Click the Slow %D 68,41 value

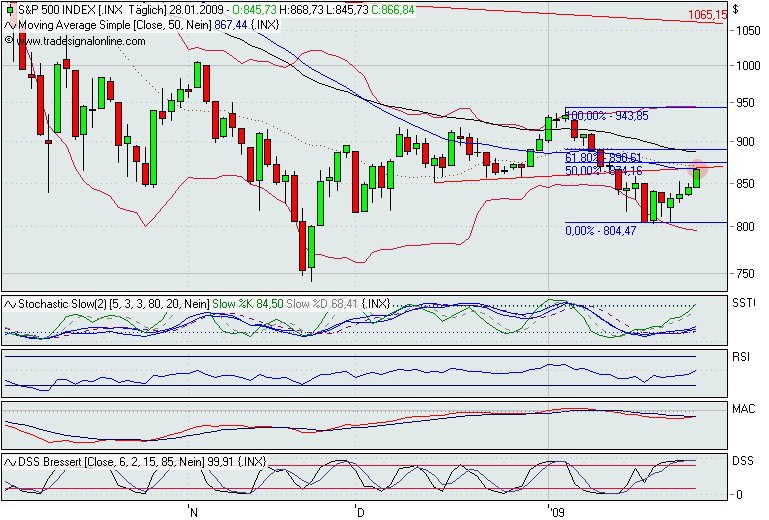322,304
